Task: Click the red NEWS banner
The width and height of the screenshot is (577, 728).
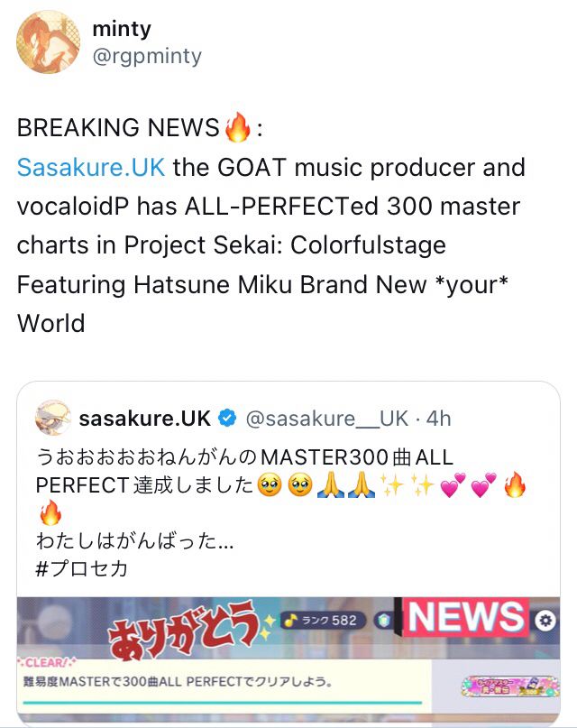Action: [x=466, y=617]
